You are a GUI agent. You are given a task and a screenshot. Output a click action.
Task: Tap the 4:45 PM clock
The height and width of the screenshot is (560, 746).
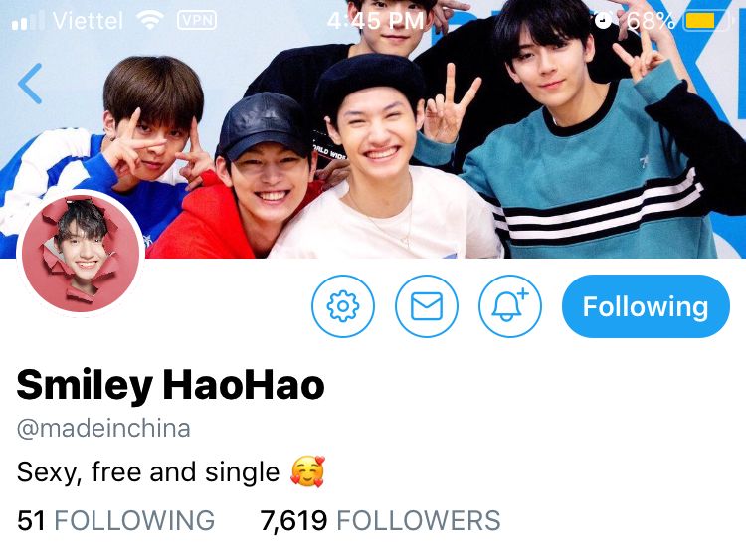tap(375, 21)
